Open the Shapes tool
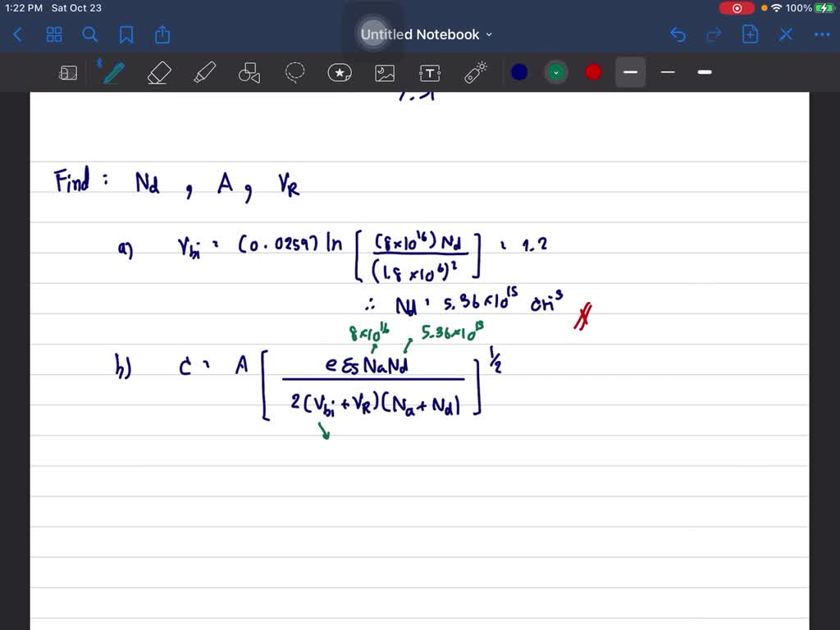 click(x=249, y=72)
